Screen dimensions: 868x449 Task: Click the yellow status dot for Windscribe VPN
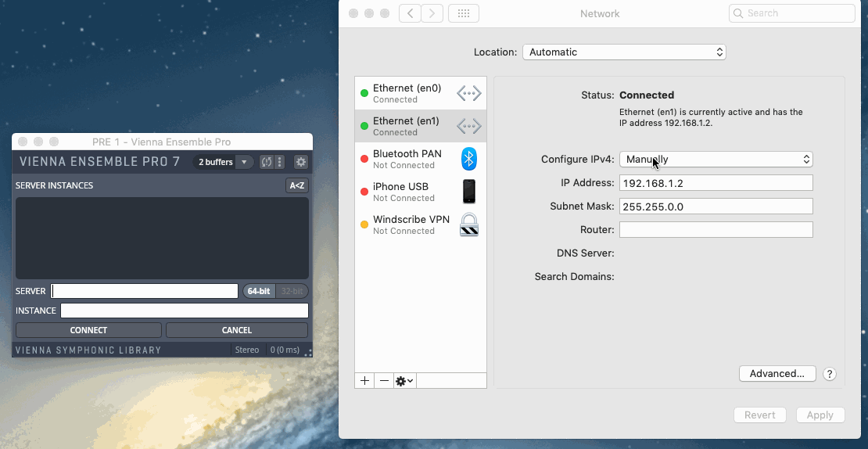point(364,224)
